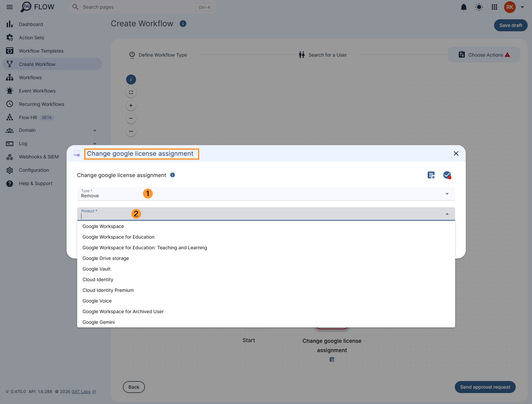
Task: Click the approval checkmark icon in dialog
Action: [x=447, y=175]
